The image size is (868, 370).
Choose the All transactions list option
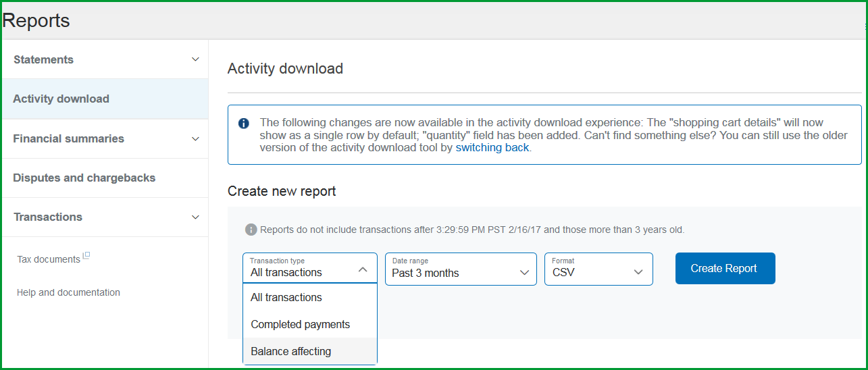pos(286,297)
